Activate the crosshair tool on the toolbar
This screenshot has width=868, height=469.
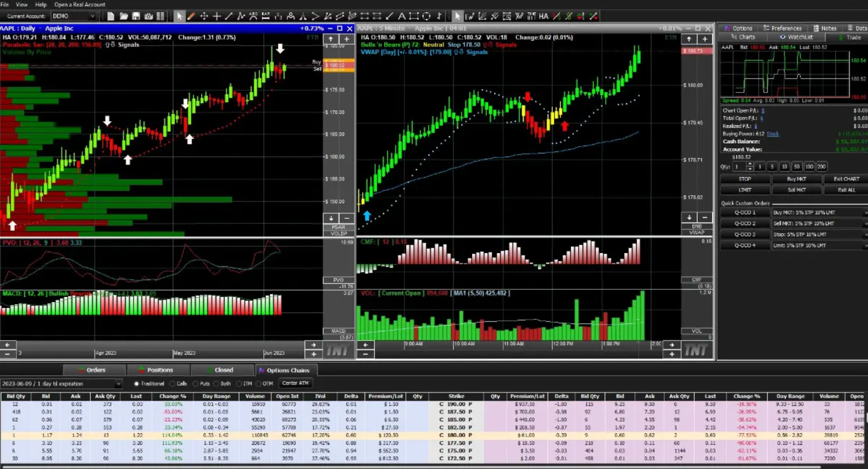coord(217,16)
